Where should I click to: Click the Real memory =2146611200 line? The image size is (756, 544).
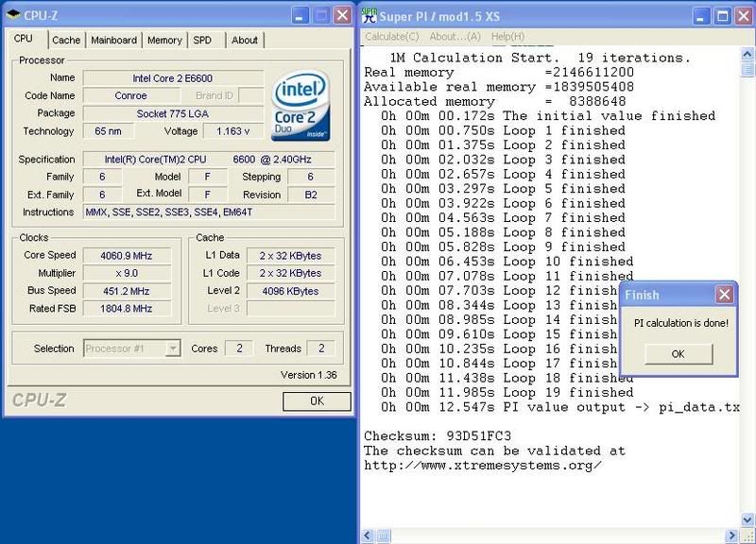pyautogui.click(x=499, y=73)
